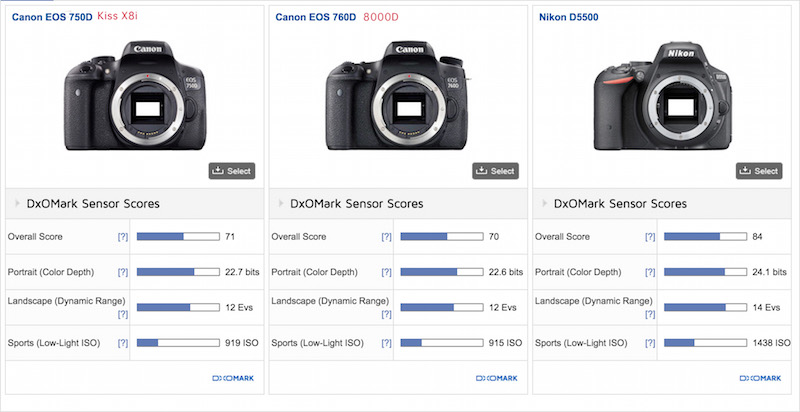800x412 pixels.
Task: Click the D5500 overall score value 84
Action: (x=757, y=237)
